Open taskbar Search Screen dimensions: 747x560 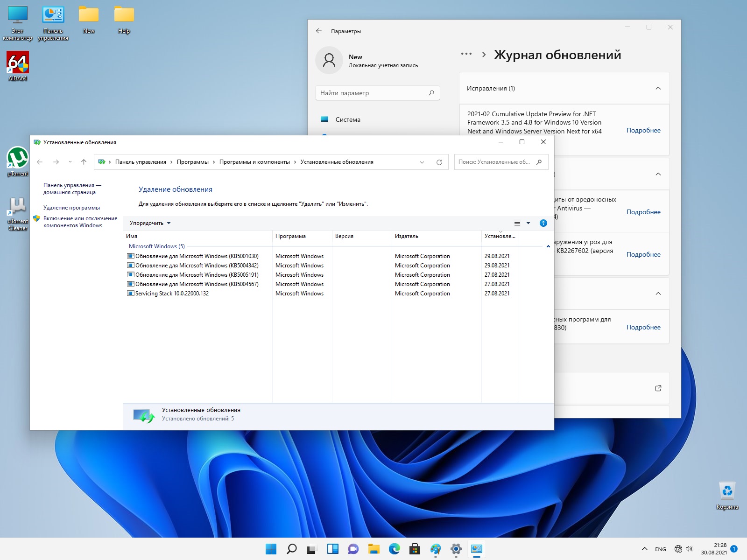click(x=292, y=549)
